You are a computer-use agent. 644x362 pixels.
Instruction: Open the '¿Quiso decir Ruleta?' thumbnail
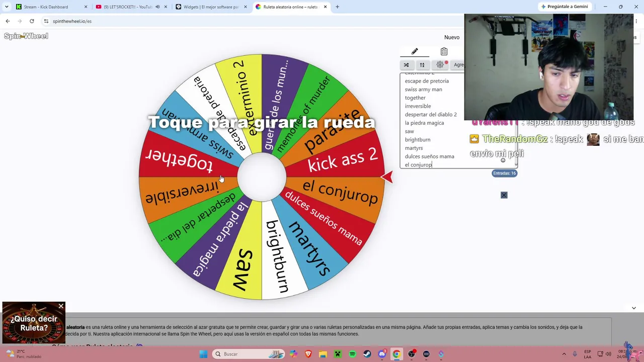pos(34,323)
